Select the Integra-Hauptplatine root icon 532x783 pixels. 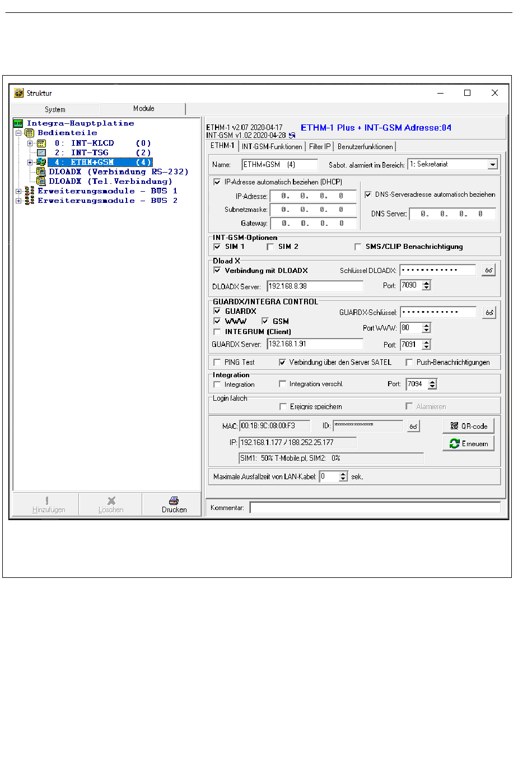pos(18,123)
